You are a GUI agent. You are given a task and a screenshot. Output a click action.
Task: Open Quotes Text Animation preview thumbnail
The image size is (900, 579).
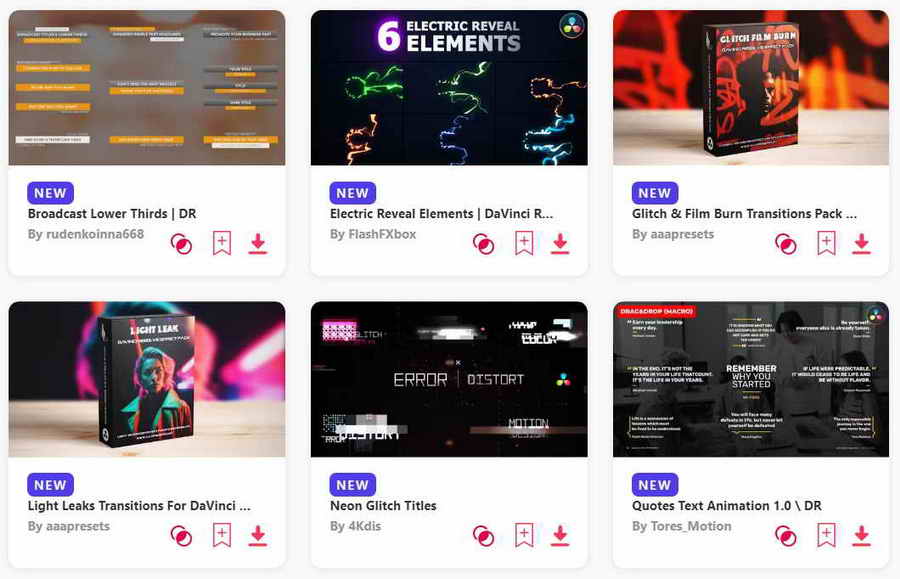click(751, 379)
